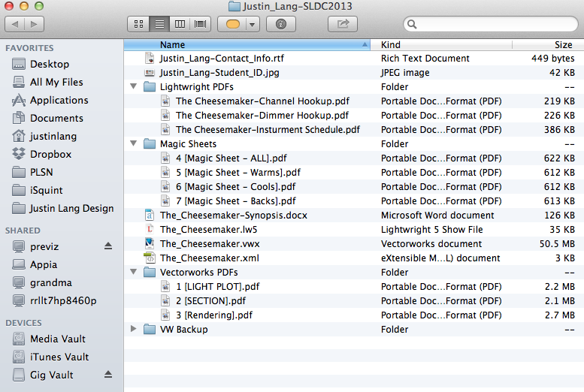Select The_Cheesemaker.lw5 file icon
This screenshot has width=584, height=392.
tap(150, 229)
